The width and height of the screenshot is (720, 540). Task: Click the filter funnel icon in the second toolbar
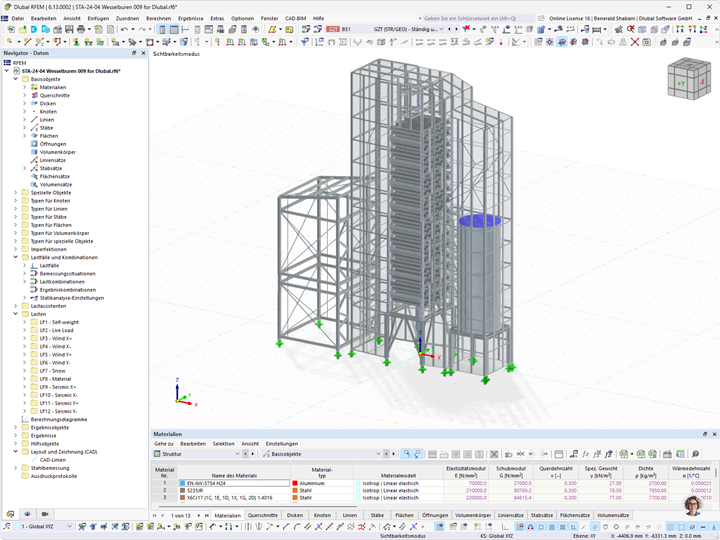(304, 42)
